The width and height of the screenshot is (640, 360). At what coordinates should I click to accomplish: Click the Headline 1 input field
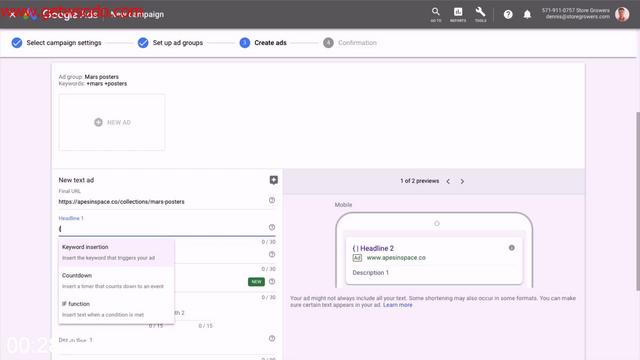[163, 229]
